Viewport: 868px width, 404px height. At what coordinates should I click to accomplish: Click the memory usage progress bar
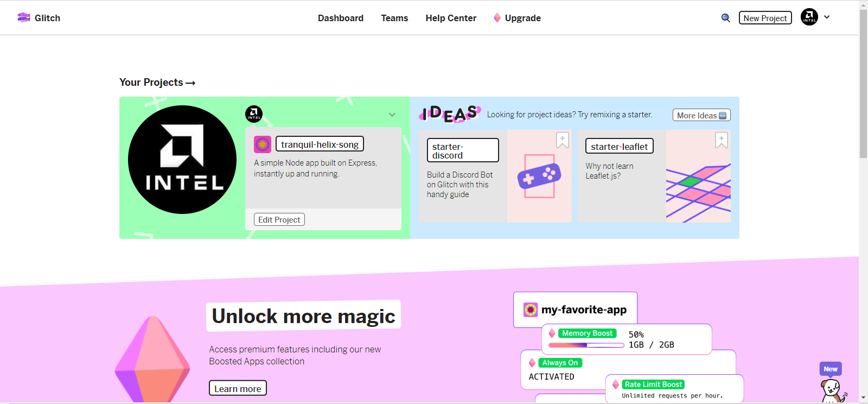[586, 345]
